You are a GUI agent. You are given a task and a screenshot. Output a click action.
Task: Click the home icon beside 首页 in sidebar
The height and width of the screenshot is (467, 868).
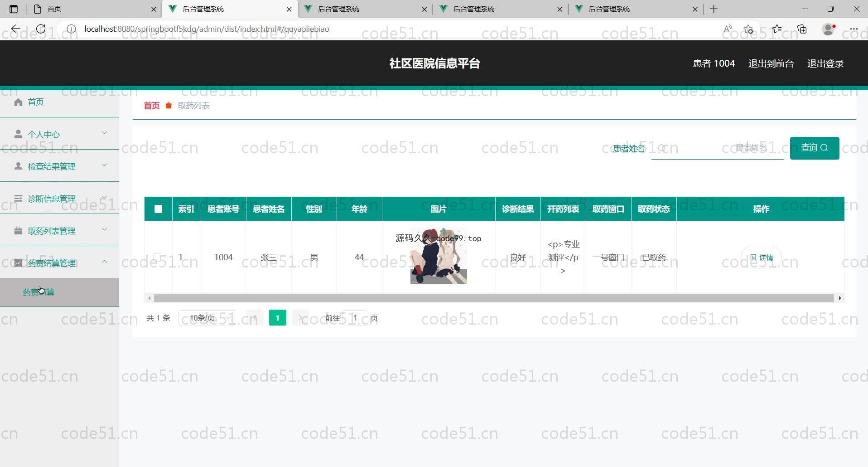click(18, 102)
